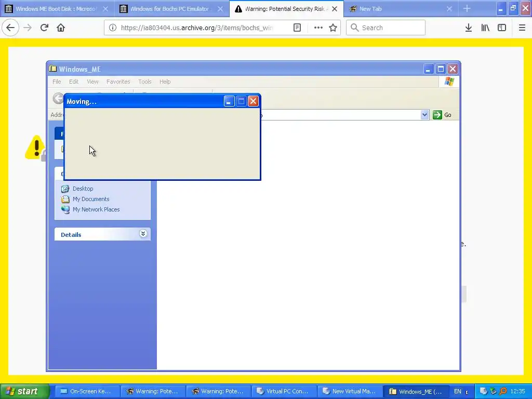This screenshot has width=532, height=399.
Task: Open My Network Places link
Action: click(96, 210)
